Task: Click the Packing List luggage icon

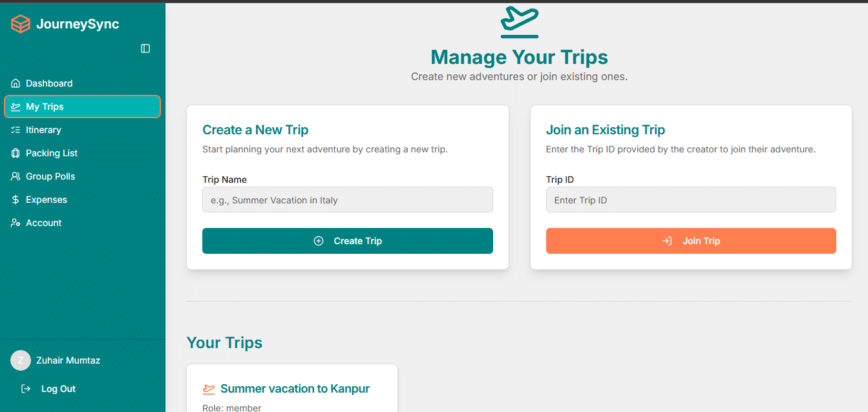Action: click(16, 153)
